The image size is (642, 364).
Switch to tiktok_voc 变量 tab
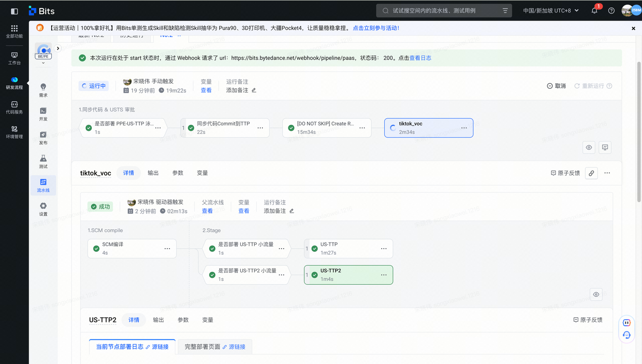pos(202,173)
